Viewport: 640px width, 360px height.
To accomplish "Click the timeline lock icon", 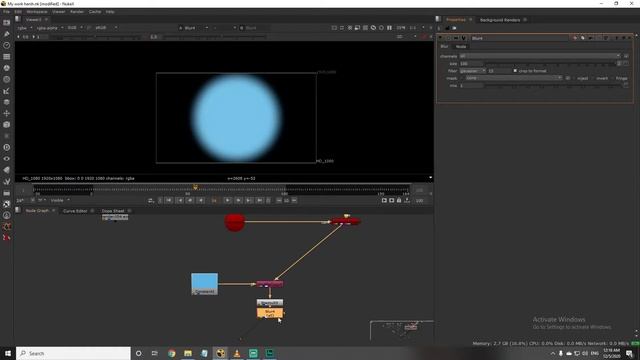I will pos(399,200).
